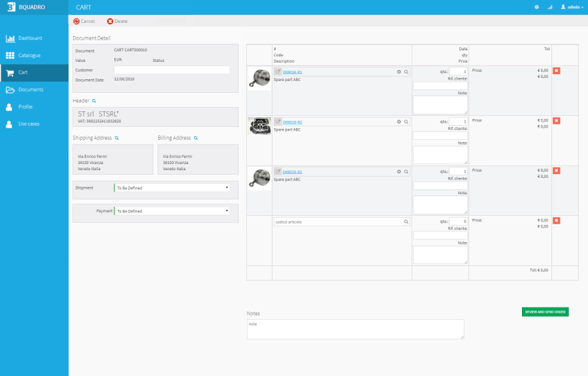Open the Profile sidebar item
The image size is (588, 376).
(34, 107)
